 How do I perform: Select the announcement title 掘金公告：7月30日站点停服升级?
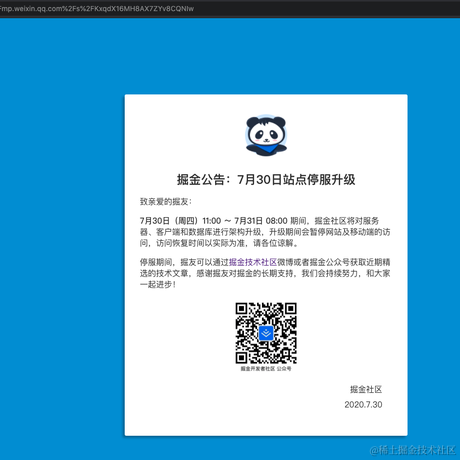266,180
